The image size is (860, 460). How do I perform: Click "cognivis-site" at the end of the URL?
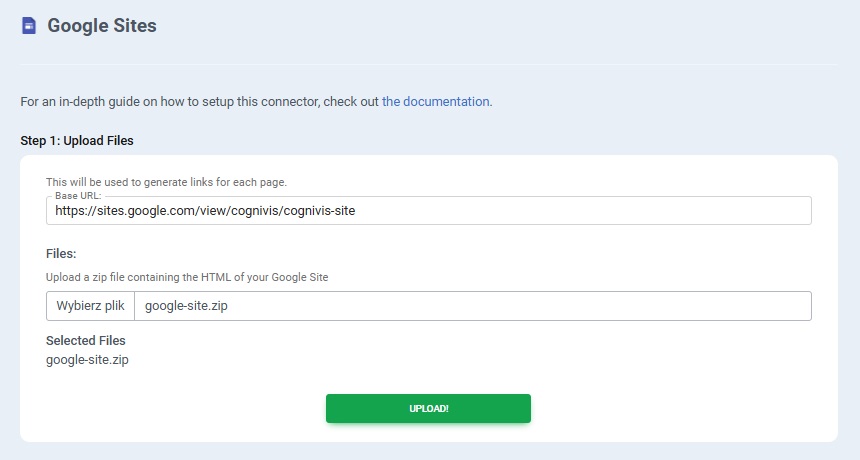pyautogui.click(x=319, y=211)
